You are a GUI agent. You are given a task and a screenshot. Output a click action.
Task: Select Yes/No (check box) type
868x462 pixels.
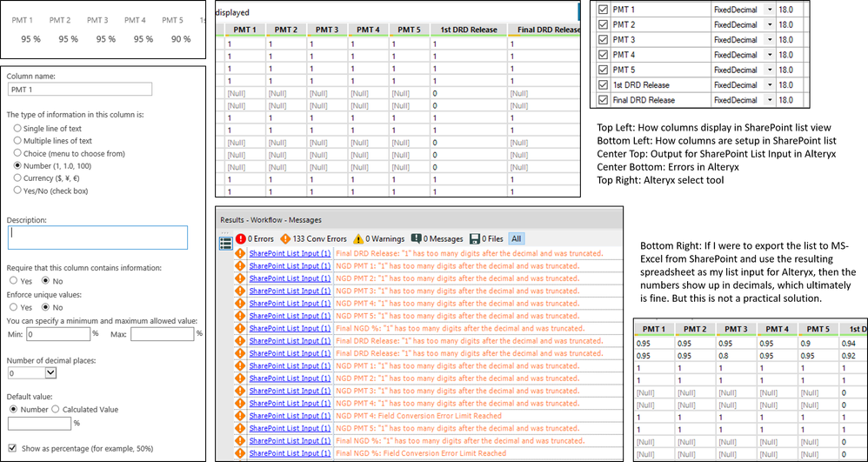click(x=17, y=191)
